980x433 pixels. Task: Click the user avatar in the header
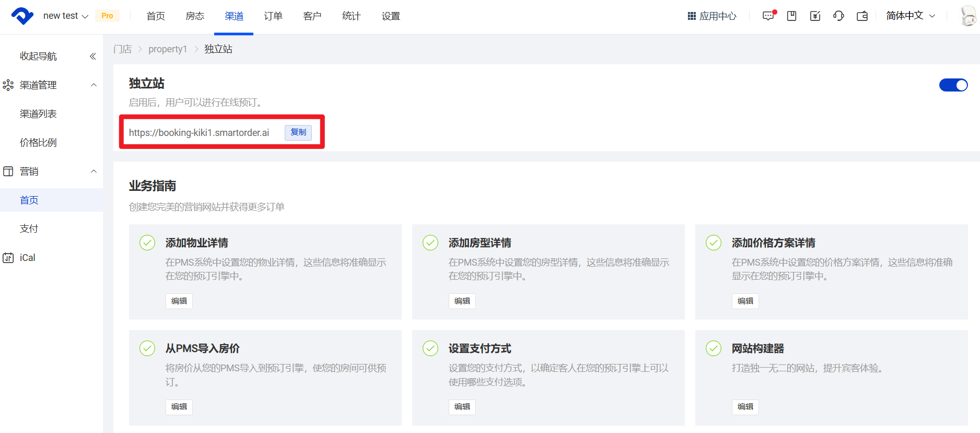click(x=969, y=16)
